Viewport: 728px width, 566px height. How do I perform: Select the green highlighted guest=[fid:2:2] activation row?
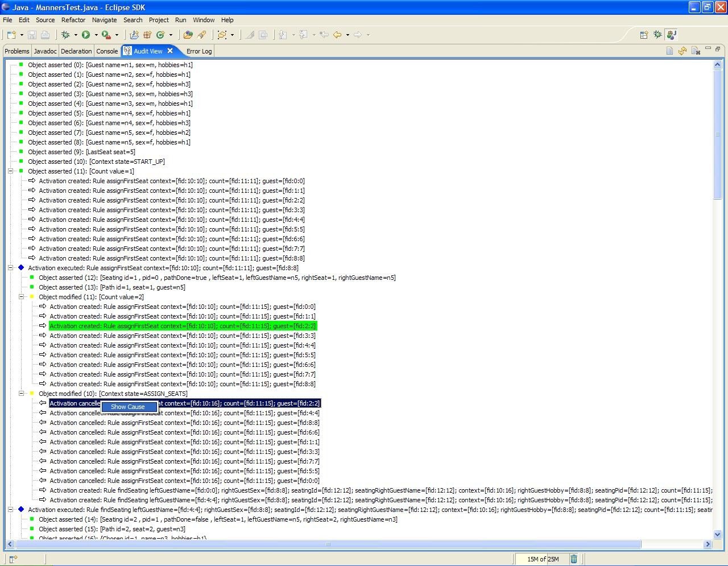pyautogui.click(x=183, y=326)
